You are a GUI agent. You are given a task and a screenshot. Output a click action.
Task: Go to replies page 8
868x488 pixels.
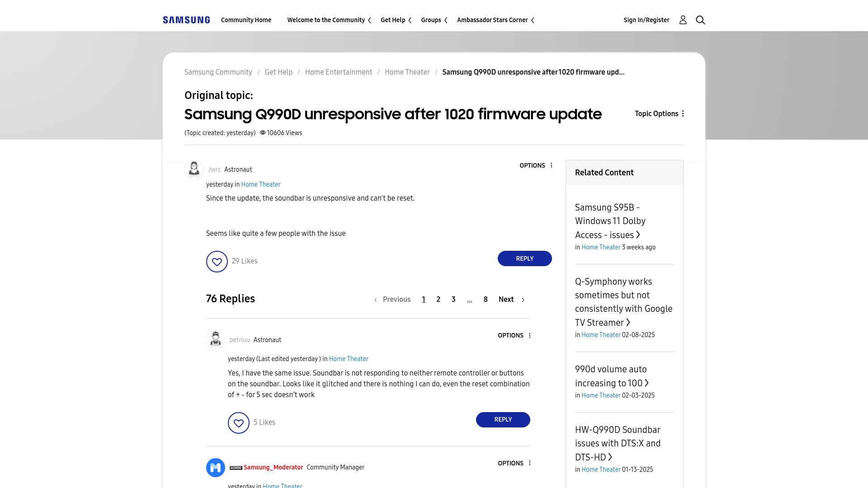[486, 300]
